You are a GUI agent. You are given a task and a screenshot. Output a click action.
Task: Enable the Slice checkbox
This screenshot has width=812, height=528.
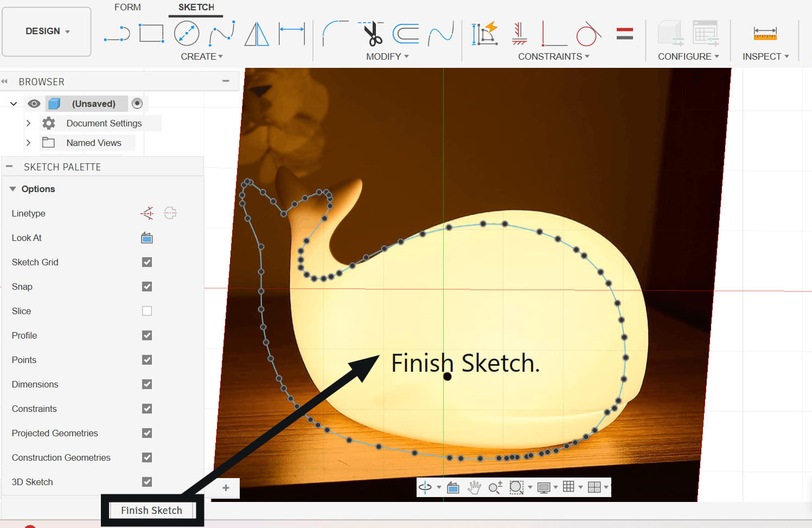[147, 311]
